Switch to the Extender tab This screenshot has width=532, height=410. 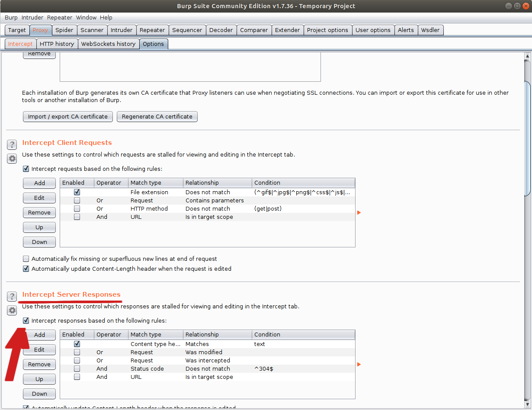tap(288, 30)
